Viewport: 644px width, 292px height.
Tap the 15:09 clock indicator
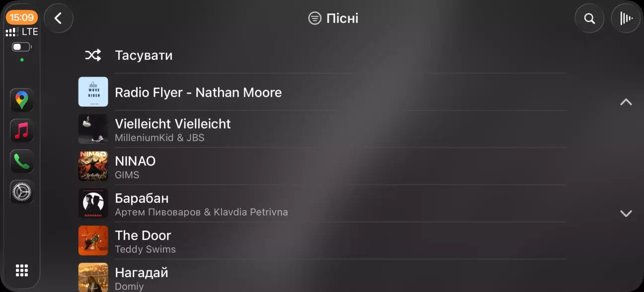[22, 17]
